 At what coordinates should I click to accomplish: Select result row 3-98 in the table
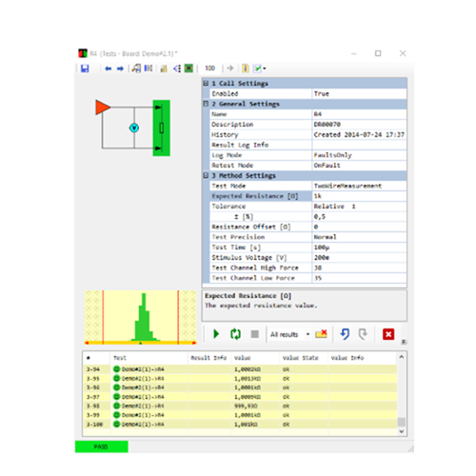(241, 406)
